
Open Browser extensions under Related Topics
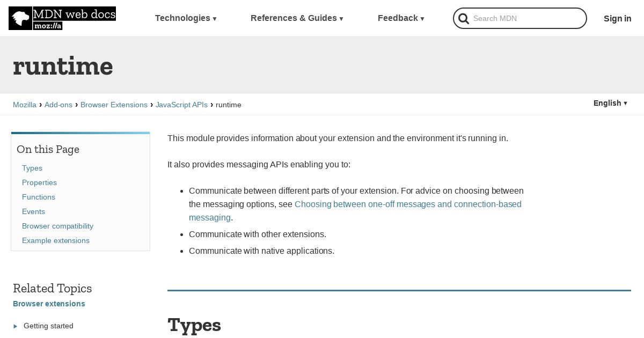[49, 304]
